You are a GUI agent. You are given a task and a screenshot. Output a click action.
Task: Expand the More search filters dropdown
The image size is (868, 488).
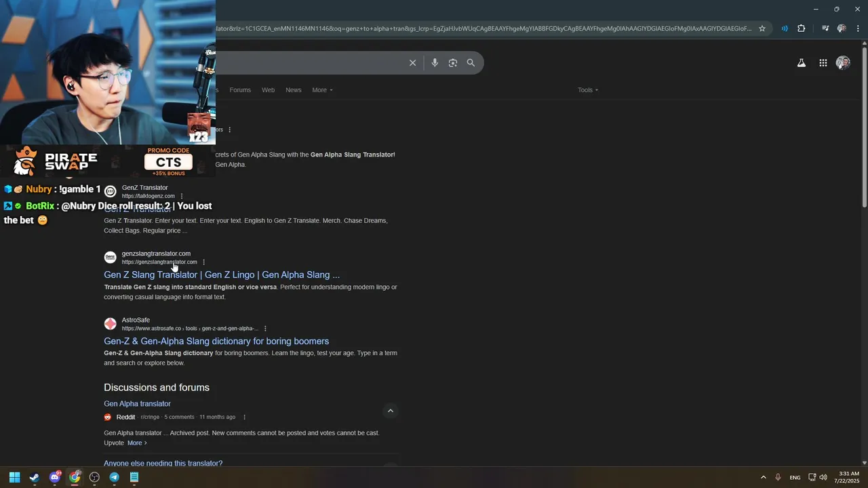point(322,90)
